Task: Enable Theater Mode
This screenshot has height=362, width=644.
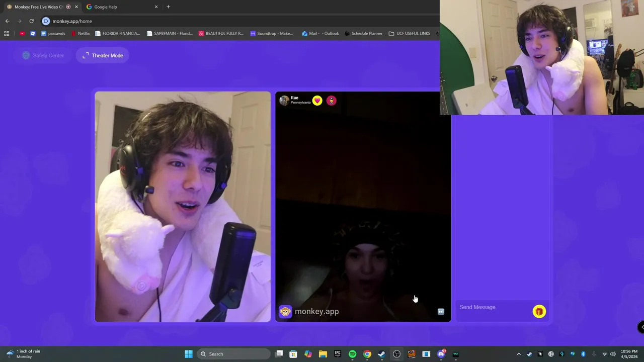Action: coord(103,55)
